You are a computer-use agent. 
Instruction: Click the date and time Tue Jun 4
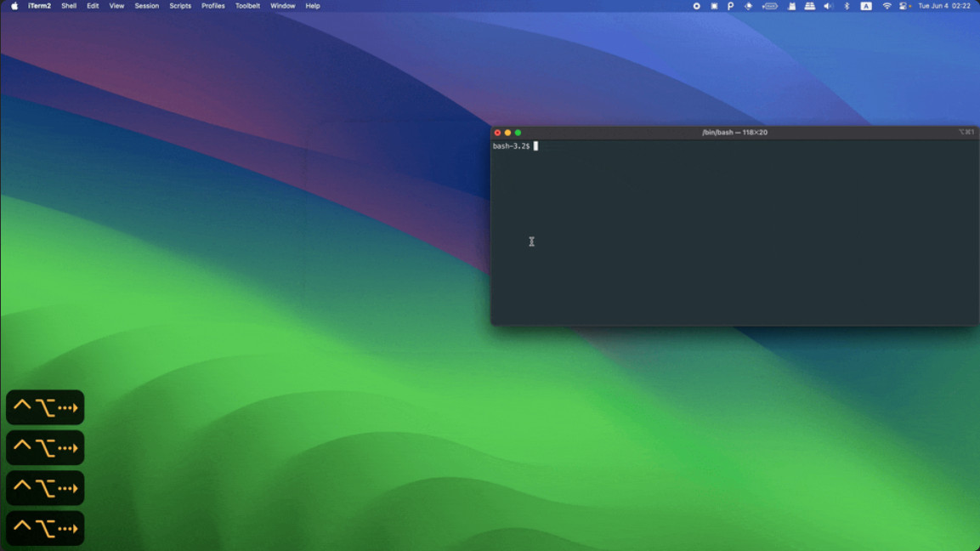click(x=944, y=6)
